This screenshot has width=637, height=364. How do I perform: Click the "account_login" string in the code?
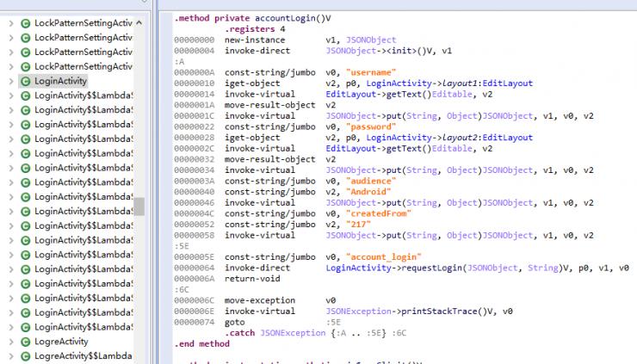pyautogui.click(x=382, y=257)
